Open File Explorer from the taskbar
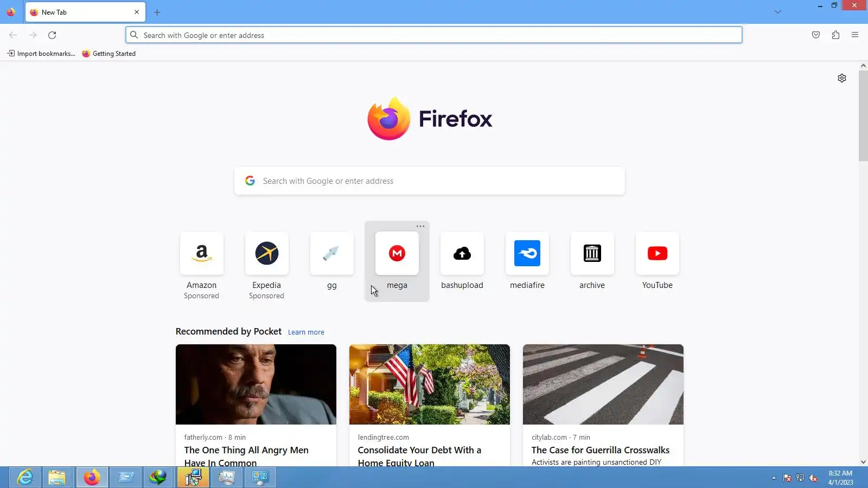Image resolution: width=868 pixels, height=488 pixels. [57, 478]
